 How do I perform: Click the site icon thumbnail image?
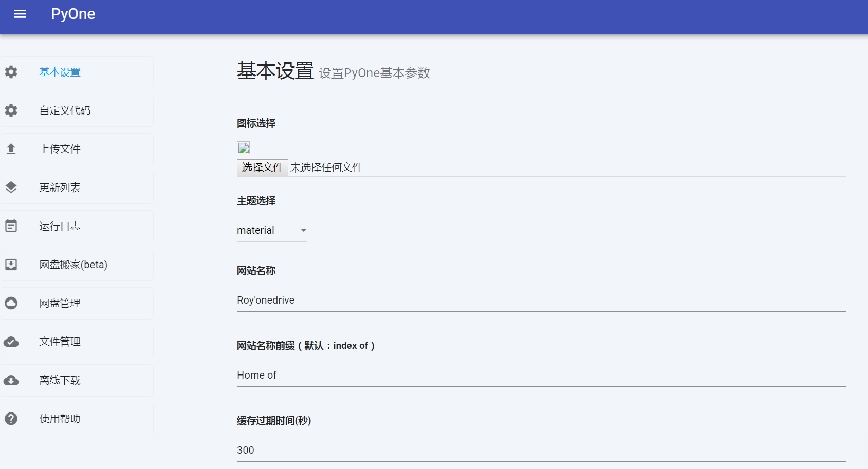[x=243, y=147]
